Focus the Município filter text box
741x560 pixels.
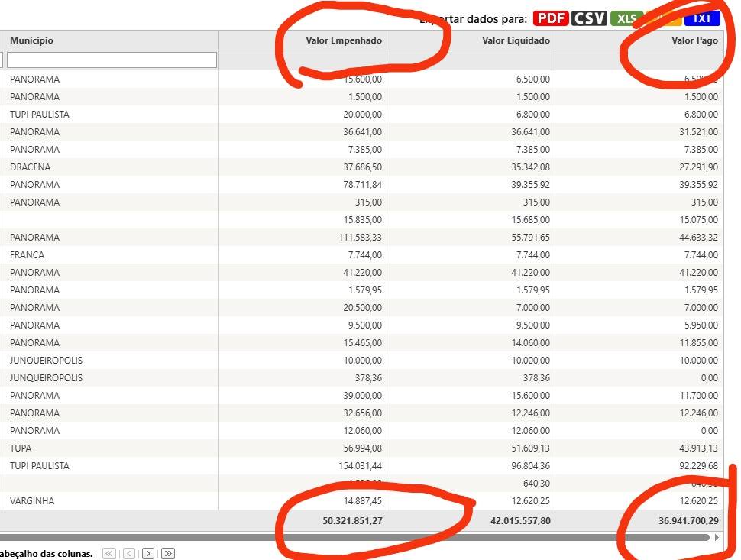pos(112,60)
